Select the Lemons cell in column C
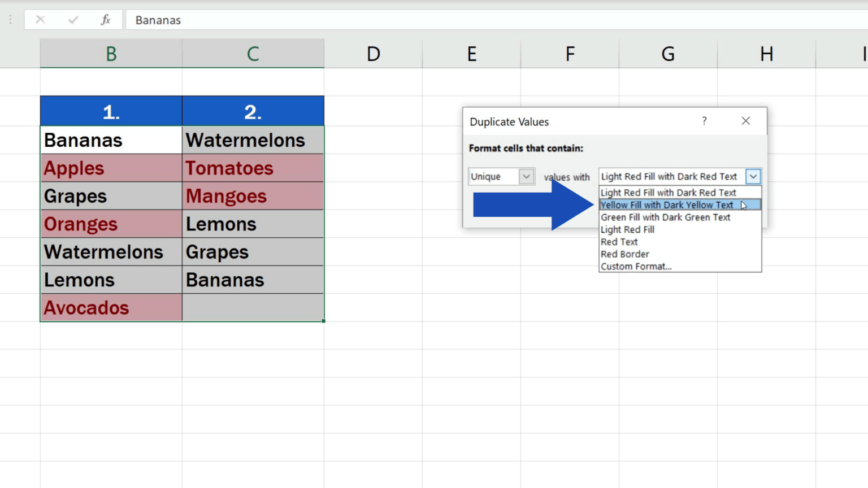Viewport: 868px width, 488px height. 253,224
